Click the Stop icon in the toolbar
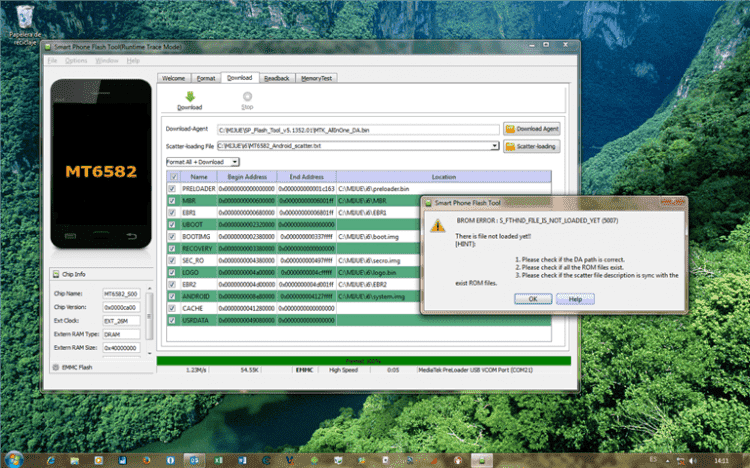This screenshot has height=468, width=750. click(247, 97)
